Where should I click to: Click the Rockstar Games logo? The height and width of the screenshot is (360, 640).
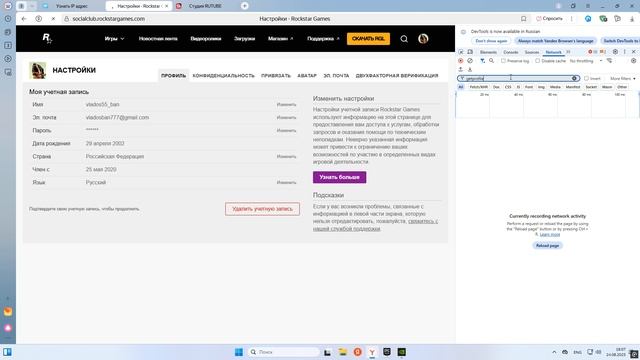(x=47, y=38)
